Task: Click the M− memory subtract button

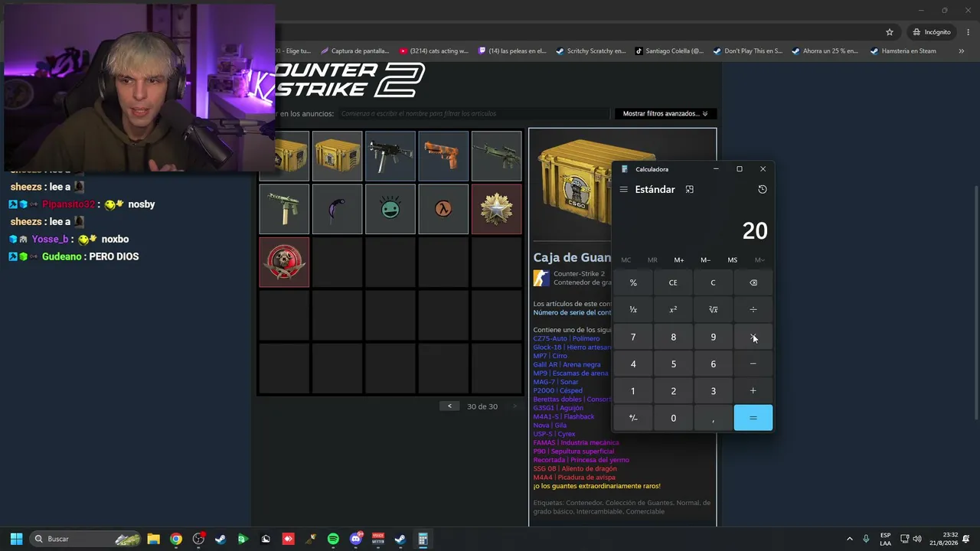Action: (706, 260)
